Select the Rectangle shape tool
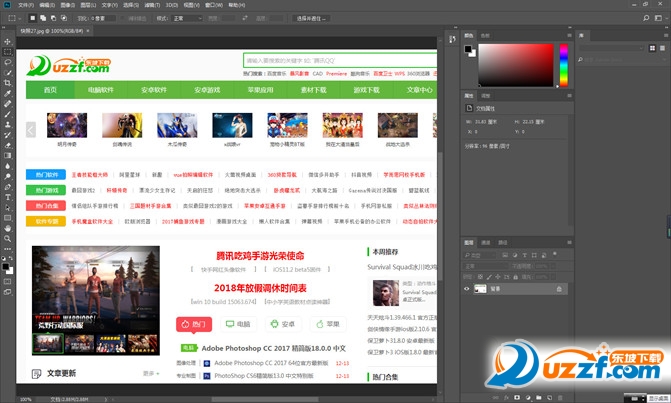 7,218
